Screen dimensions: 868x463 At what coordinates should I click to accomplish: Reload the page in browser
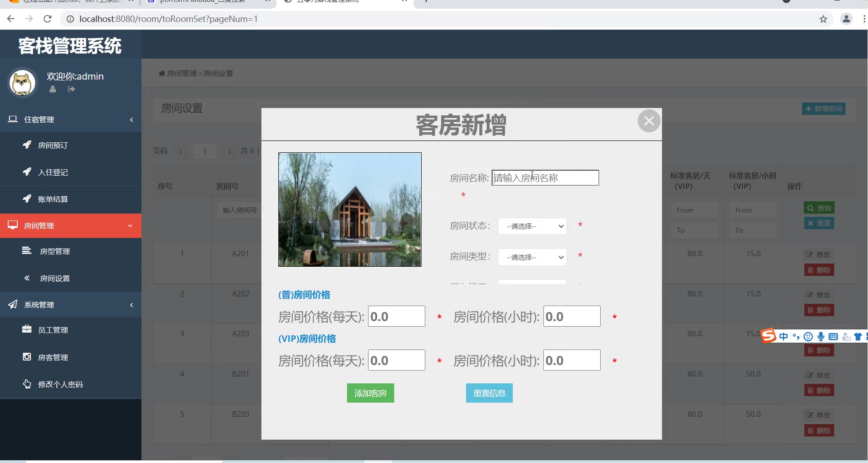(x=47, y=19)
